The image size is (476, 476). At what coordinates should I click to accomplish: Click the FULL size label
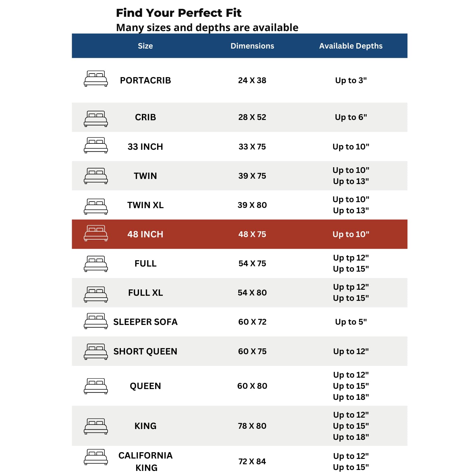coord(145,263)
